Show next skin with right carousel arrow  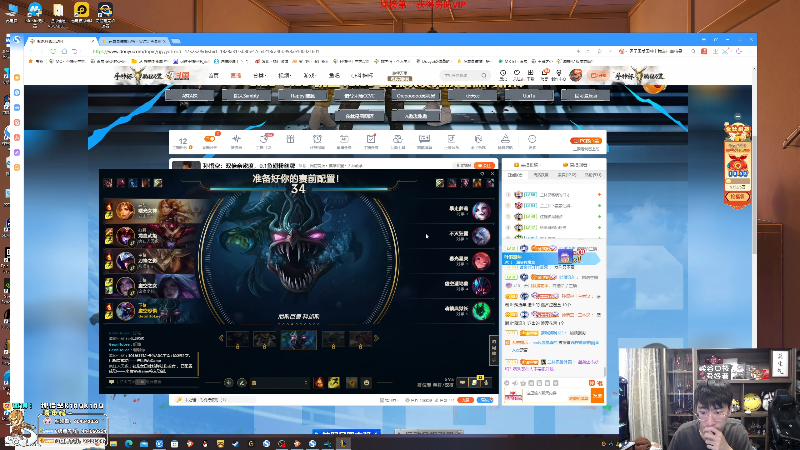pos(376,338)
